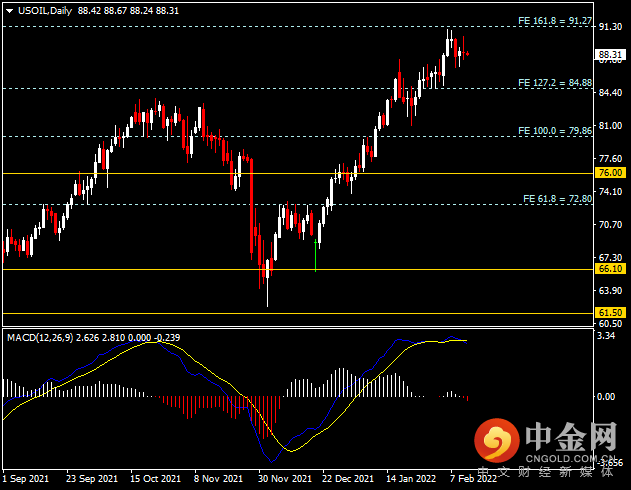Click the 70.70 price scale value

[610, 224]
